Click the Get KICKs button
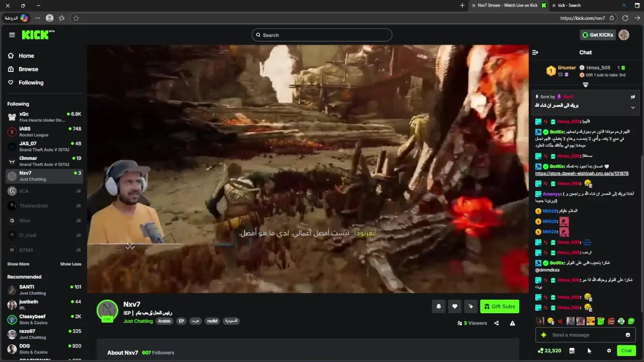 [x=598, y=35]
